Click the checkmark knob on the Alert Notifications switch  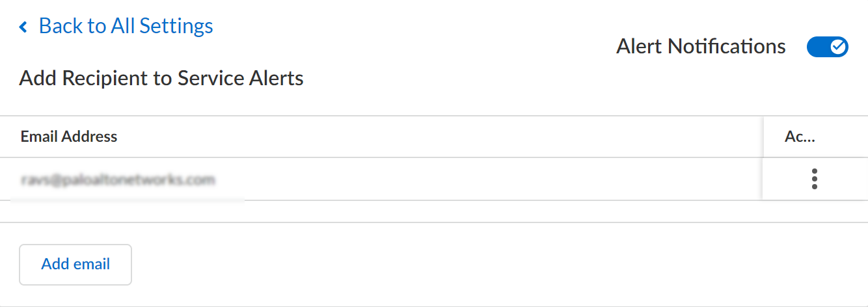(x=839, y=47)
